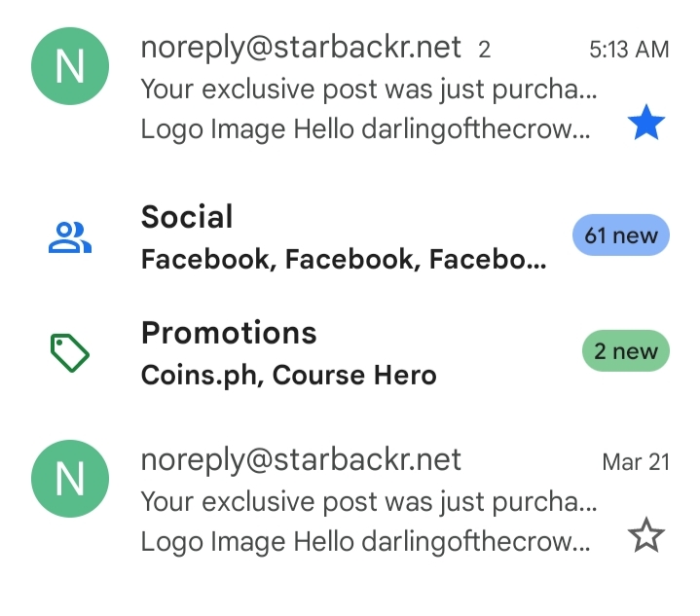
Task: Click the Mar 21 date label
Action: 636,462
